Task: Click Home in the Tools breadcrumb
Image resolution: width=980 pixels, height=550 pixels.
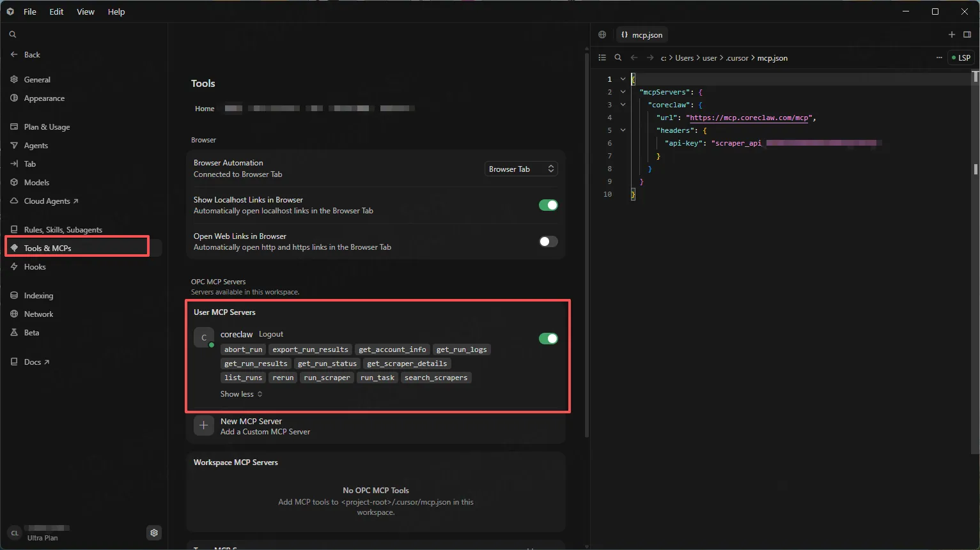Action: tap(205, 109)
